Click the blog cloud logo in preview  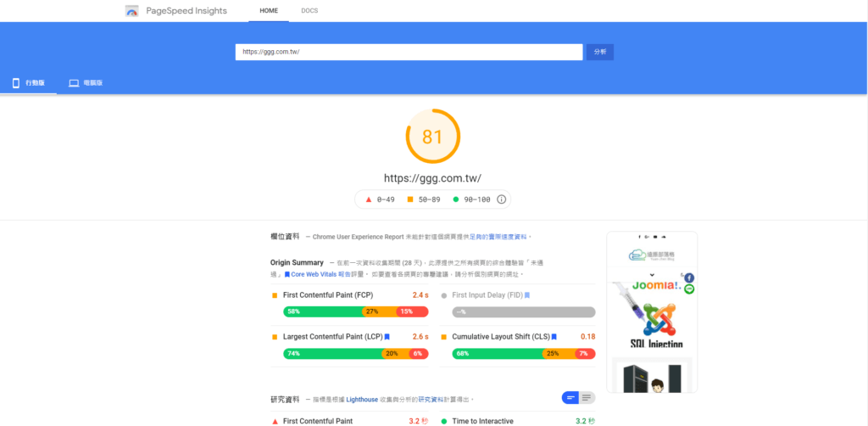pyautogui.click(x=652, y=255)
